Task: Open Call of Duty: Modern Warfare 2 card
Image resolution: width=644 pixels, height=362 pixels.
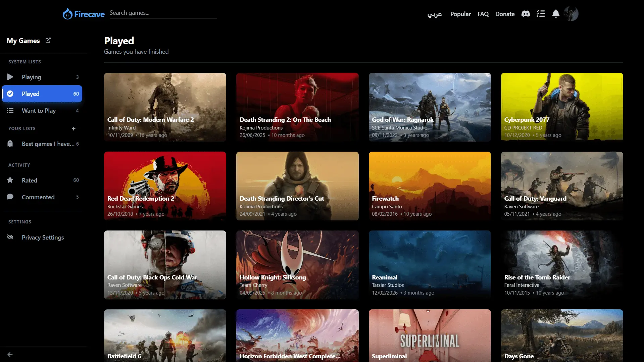Action: (x=165, y=107)
